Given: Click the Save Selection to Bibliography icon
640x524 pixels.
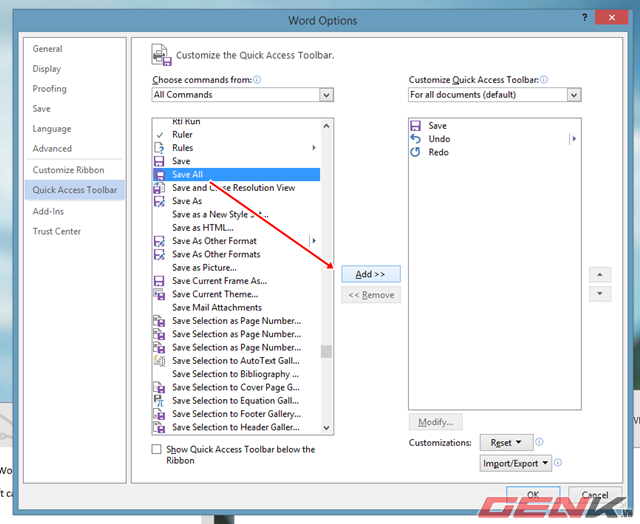Looking at the screenshot, I should tap(159, 374).
